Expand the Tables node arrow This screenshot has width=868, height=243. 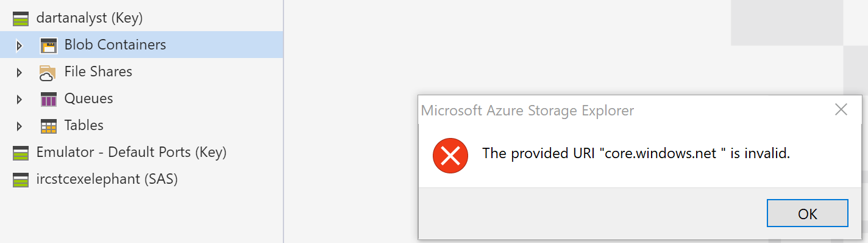pos(19,126)
